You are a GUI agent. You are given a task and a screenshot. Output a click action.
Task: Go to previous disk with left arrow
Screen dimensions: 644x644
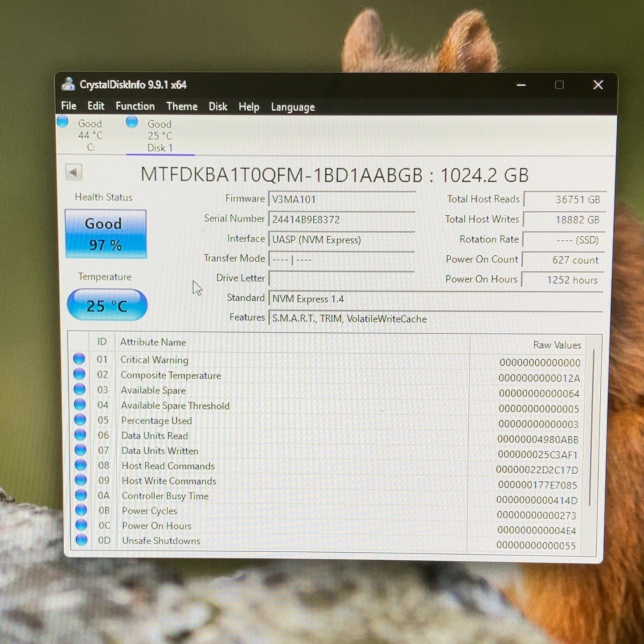[74, 172]
